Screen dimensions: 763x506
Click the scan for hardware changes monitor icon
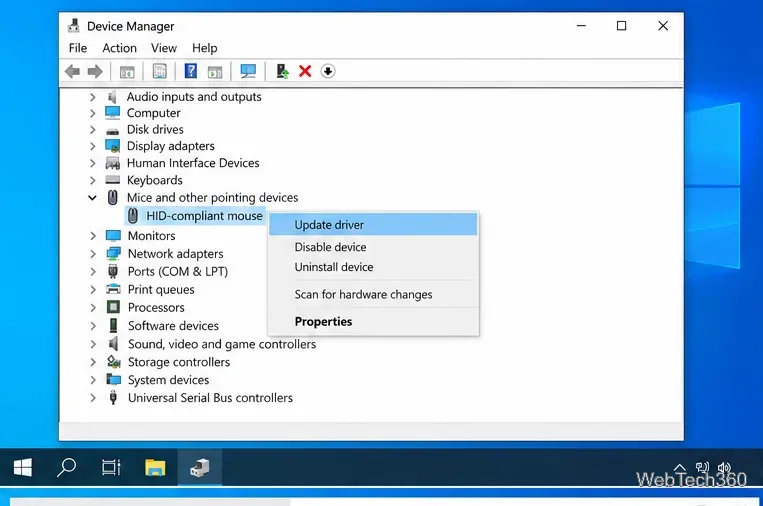pos(248,72)
